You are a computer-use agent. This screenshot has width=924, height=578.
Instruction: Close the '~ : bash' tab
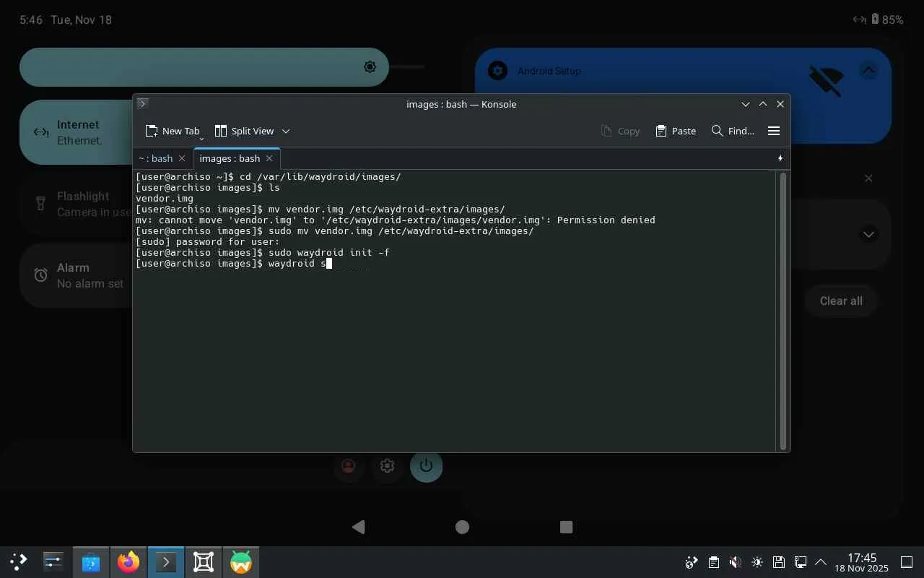182,158
